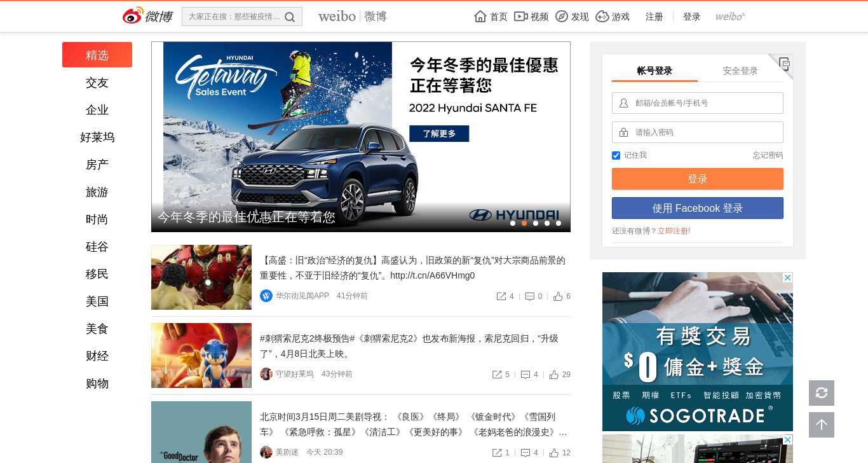Click the 邮箱/会员帐号/手机号 input field
Image resolution: width=868 pixels, height=463 pixels.
tap(698, 103)
